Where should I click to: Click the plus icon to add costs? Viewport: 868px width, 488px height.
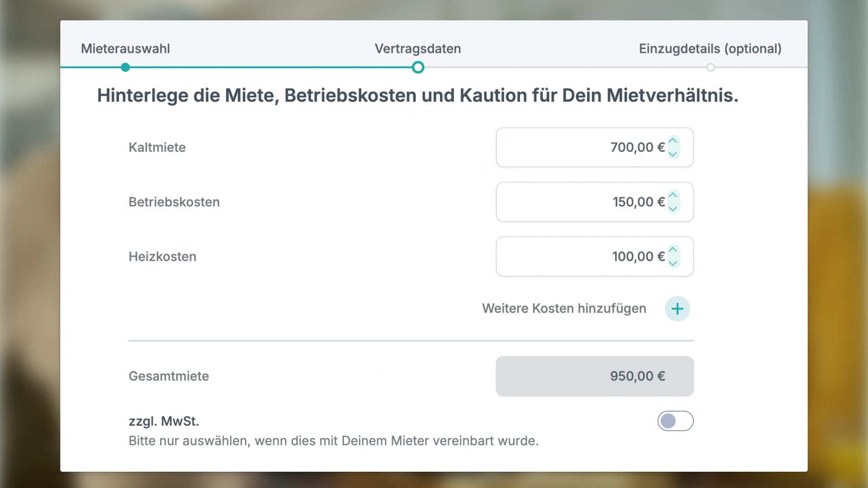677,309
